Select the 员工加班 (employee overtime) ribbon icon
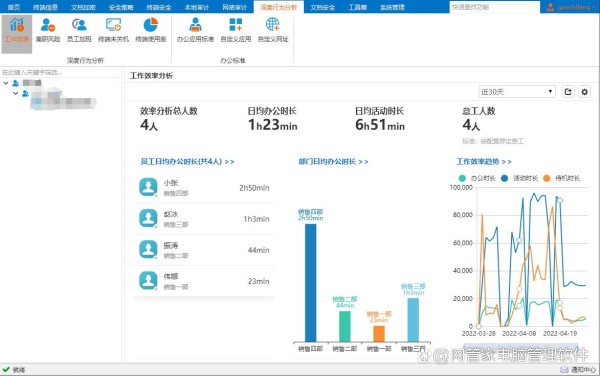The image size is (600, 376). point(79,31)
